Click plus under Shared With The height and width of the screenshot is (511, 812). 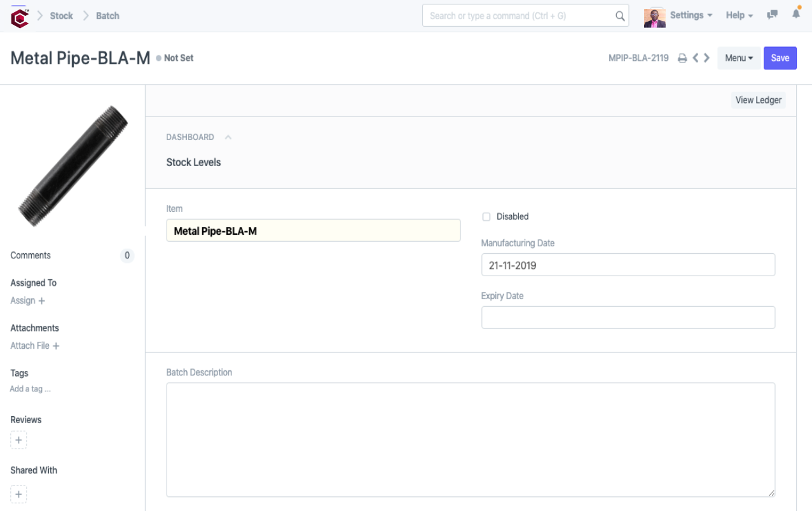point(18,494)
